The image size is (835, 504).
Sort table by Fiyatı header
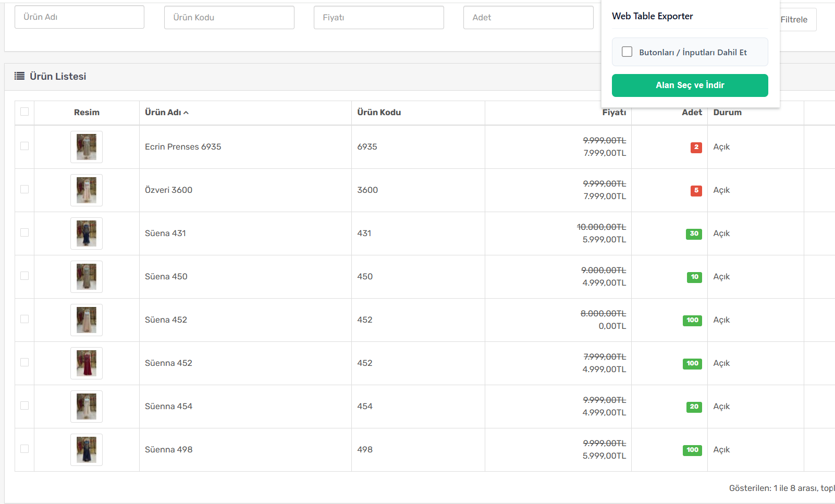[614, 113]
